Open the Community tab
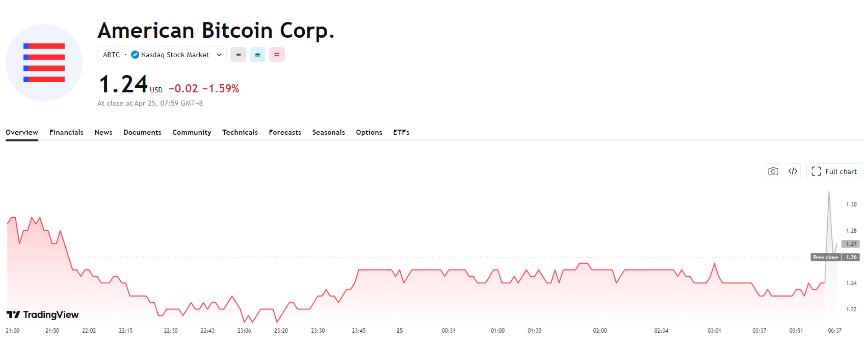Viewport: 868px width, 345px height. point(192,132)
